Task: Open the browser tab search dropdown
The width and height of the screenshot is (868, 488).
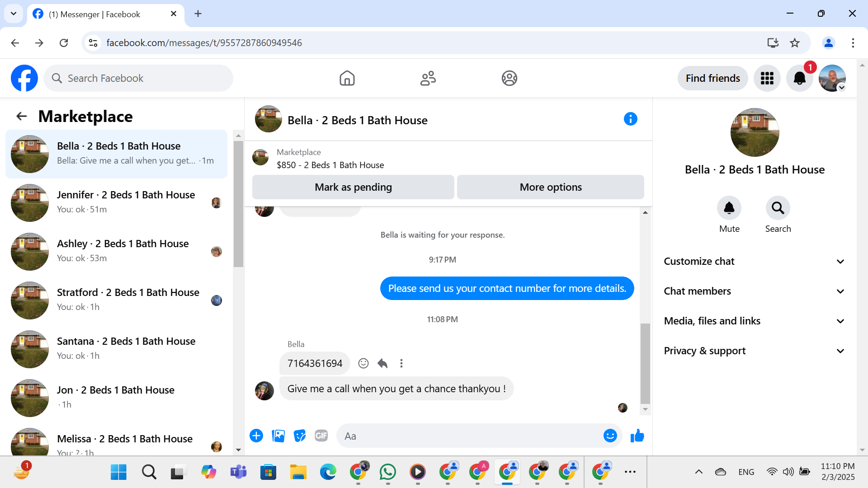Action: [14, 14]
